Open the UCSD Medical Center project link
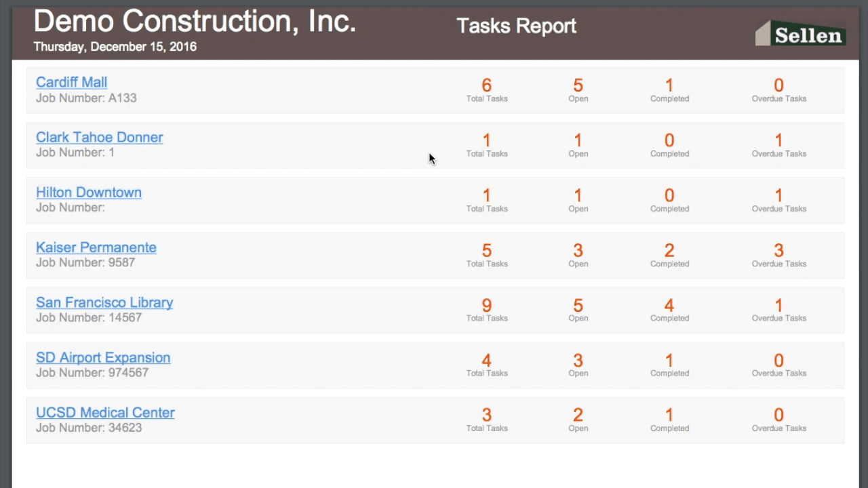 coord(105,412)
